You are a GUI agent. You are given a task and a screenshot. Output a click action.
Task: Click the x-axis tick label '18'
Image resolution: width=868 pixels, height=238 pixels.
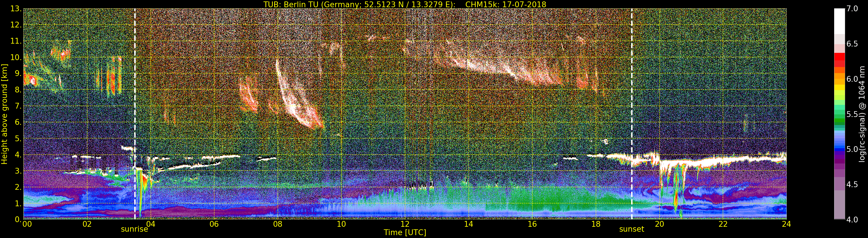(x=596, y=224)
